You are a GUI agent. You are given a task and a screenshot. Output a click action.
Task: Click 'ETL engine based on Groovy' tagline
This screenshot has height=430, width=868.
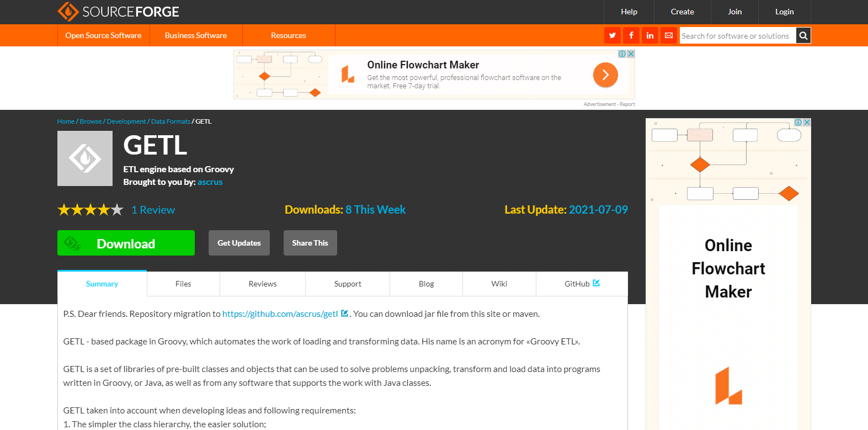179,169
